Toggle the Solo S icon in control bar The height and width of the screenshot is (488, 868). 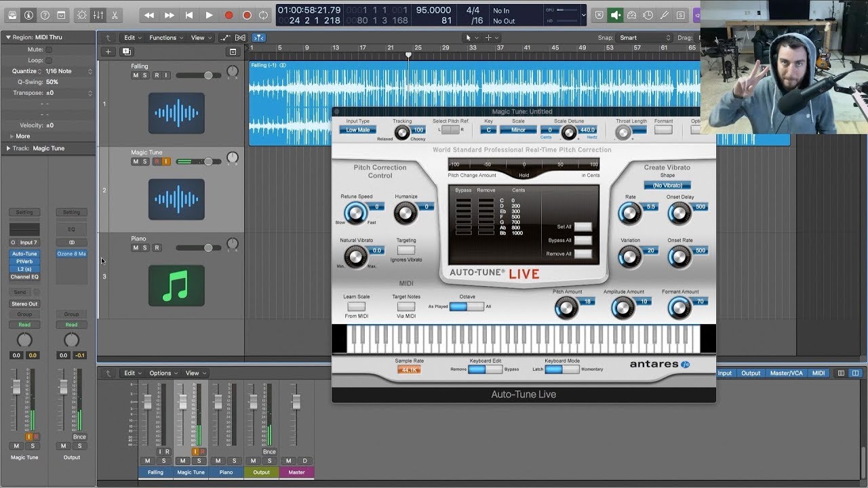680,15
